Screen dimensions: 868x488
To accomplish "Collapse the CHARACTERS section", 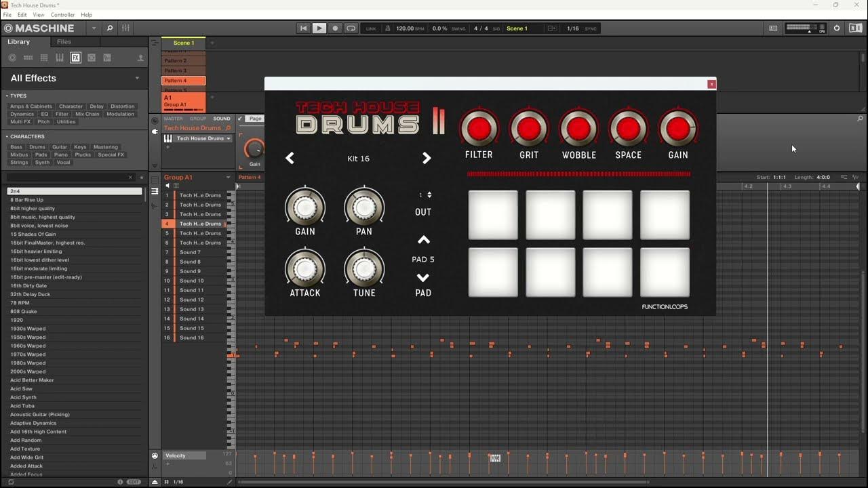I will pyautogui.click(x=7, y=137).
